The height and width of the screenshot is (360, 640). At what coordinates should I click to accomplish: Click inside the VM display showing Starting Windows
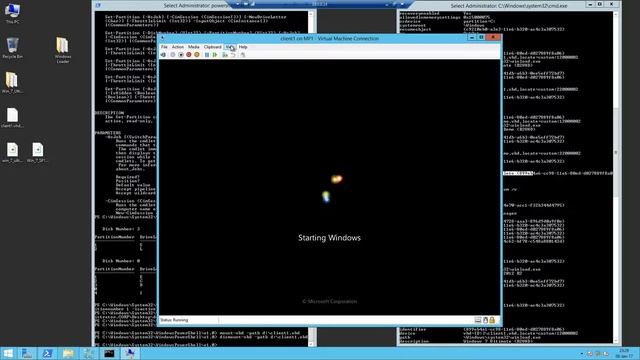(329, 187)
